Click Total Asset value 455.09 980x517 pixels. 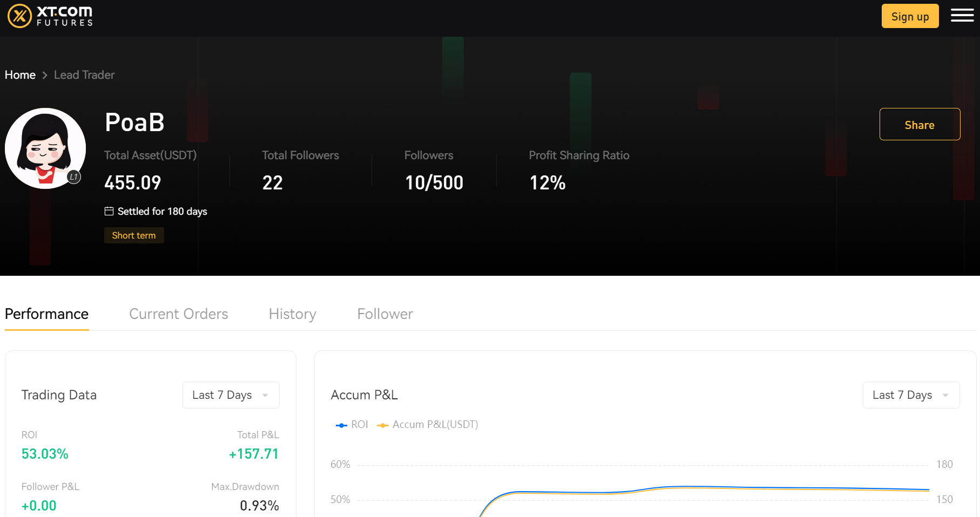[133, 183]
